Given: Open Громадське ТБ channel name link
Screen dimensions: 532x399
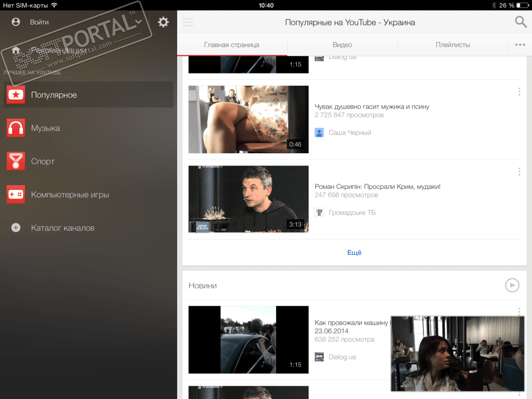Looking at the screenshot, I should pyautogui.click(x=352, y=213).
